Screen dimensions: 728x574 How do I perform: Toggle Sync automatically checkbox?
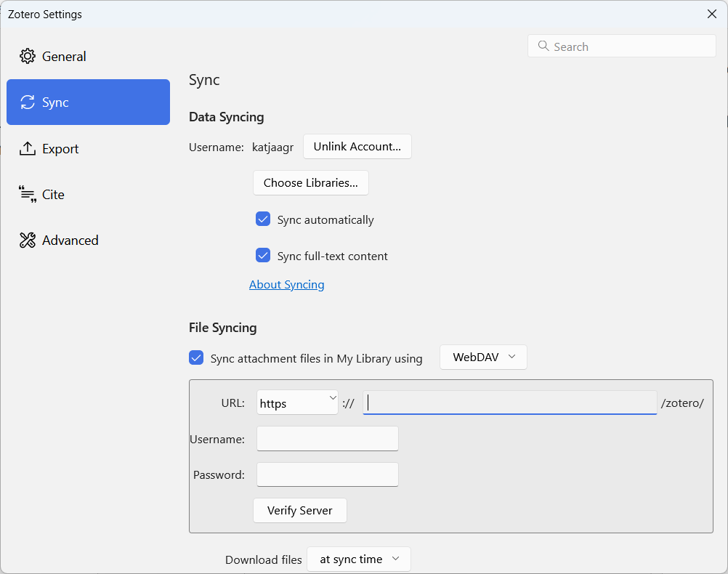(263, 219)
